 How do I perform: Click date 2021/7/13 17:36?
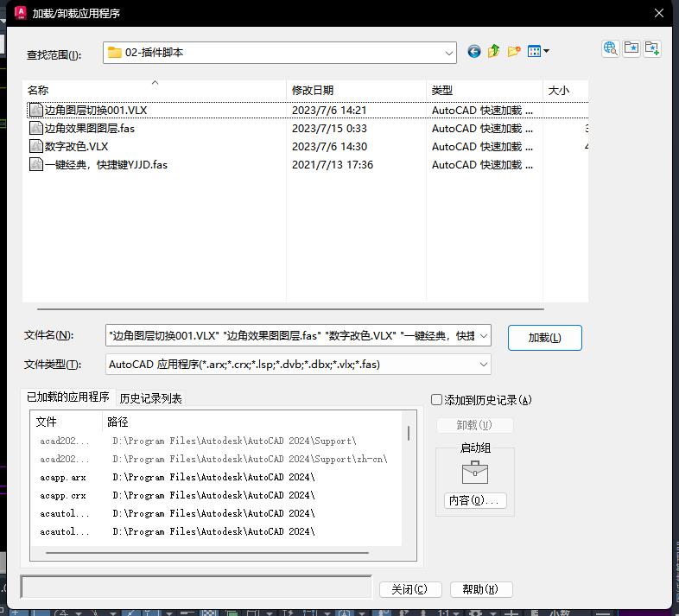[332, 165]
